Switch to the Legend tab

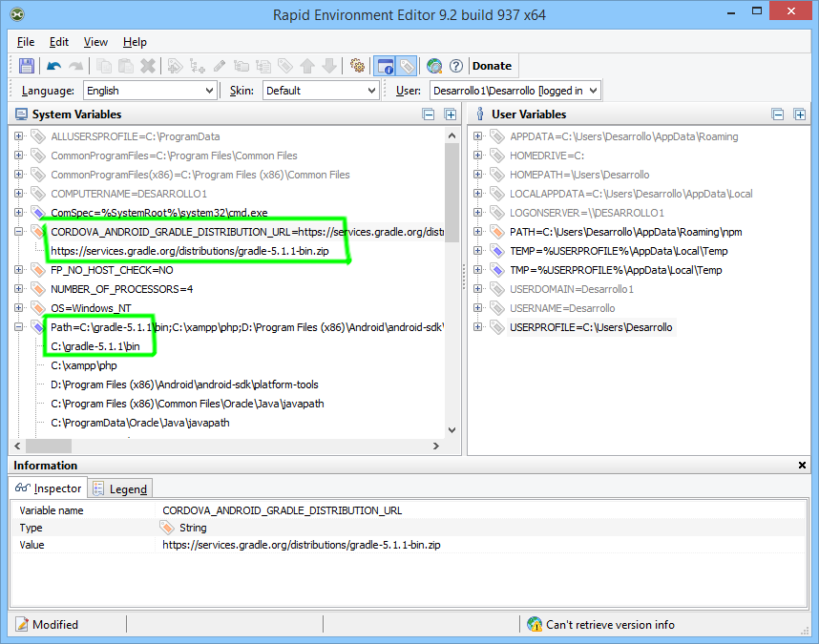120,489
